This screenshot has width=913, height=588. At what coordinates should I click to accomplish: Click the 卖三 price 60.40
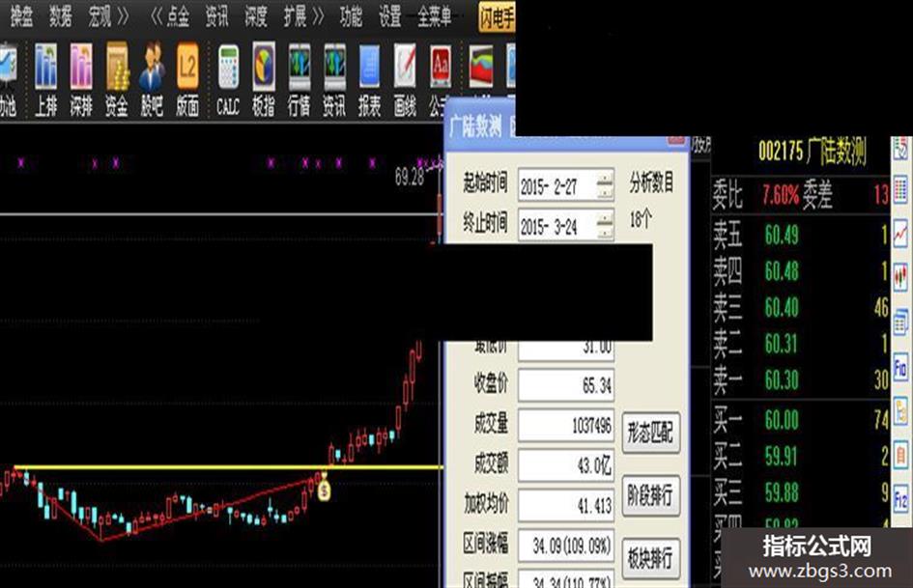pyautogui.click(x=782, y=307)
